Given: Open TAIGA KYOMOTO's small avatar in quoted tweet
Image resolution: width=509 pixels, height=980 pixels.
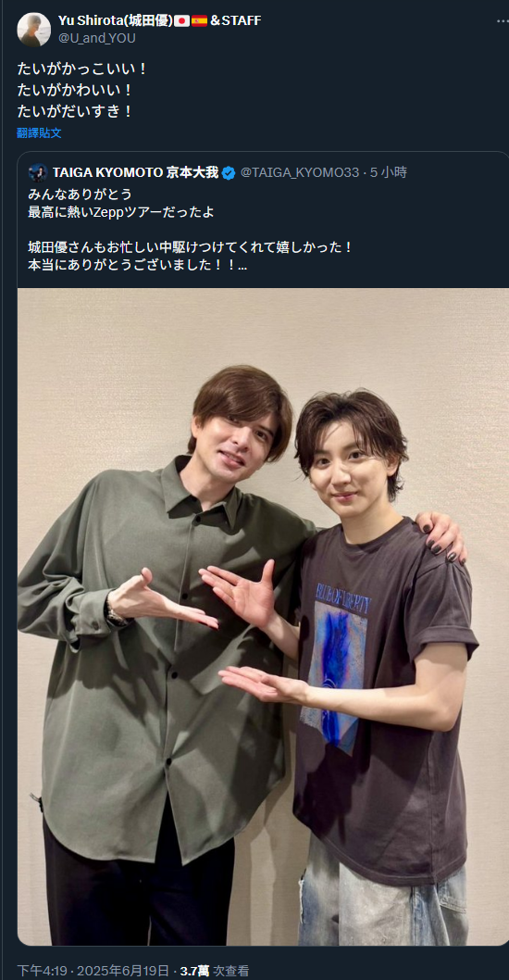Looking at the screenshot, I should click(x=38, y=173).
